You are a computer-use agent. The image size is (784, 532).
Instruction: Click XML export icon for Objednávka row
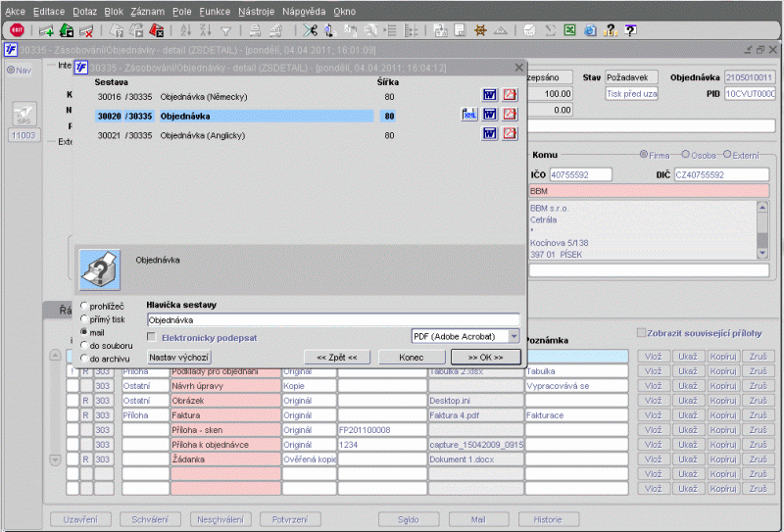tap(469, 114)
